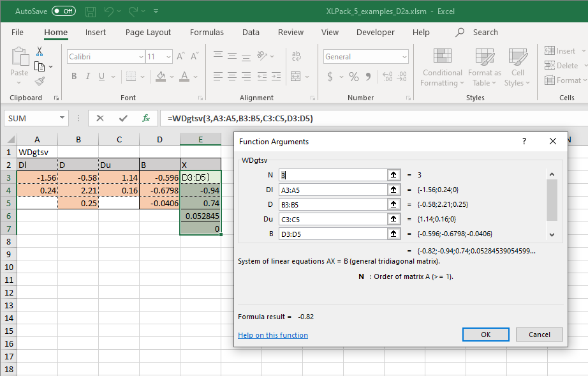Open Format as Table menu
This screenshot has width=588, height=376.
coord(485,68)
